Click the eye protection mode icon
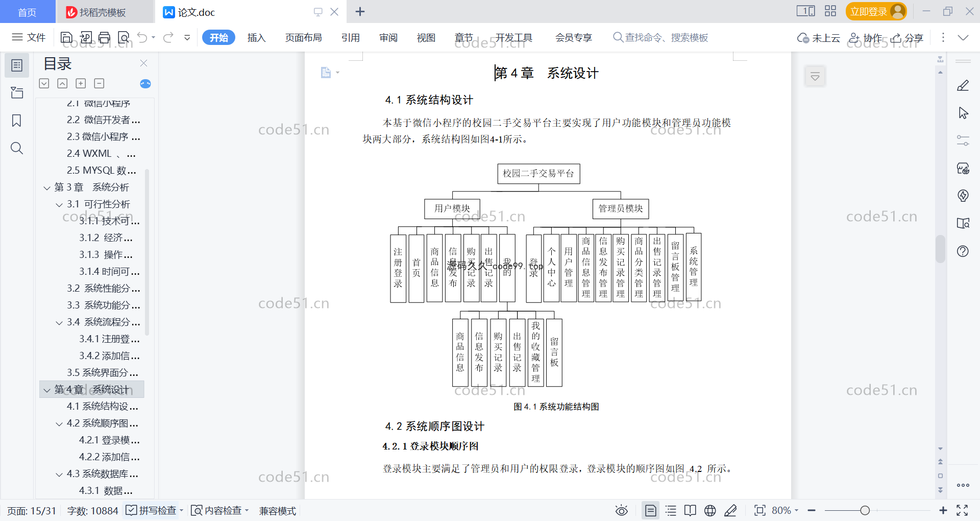This screenshot has width=980, height=521. click(x=621, y=510)
